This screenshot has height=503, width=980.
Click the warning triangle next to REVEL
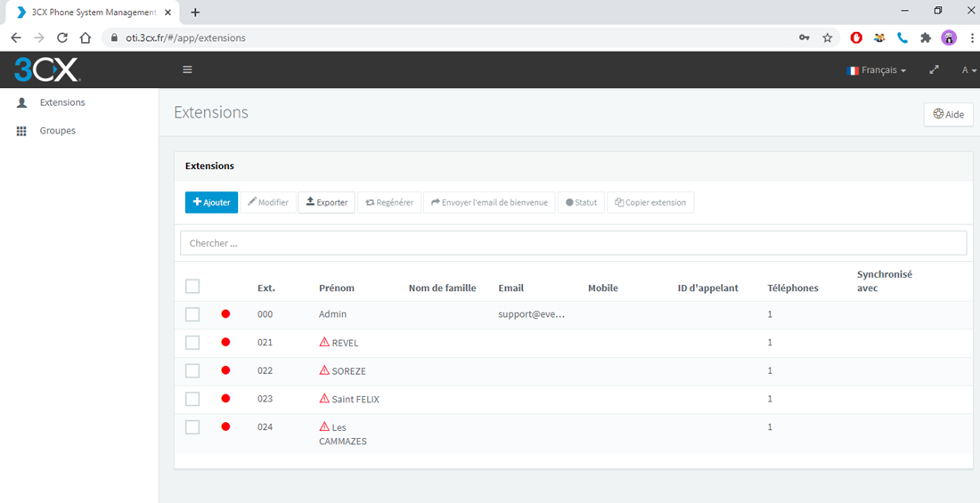pyautogui.click(x=324, y=342)
